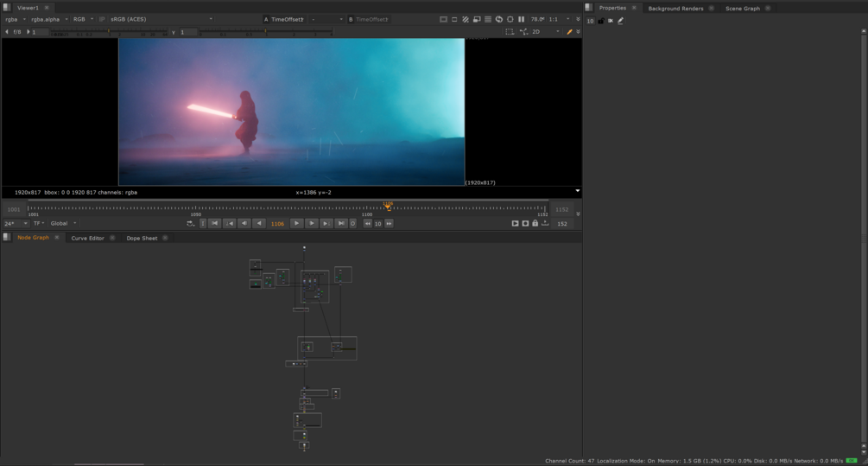Select the A input TimeOffset dropdown
The width and height of the screenshot is (868, 466).
[283, 19]
